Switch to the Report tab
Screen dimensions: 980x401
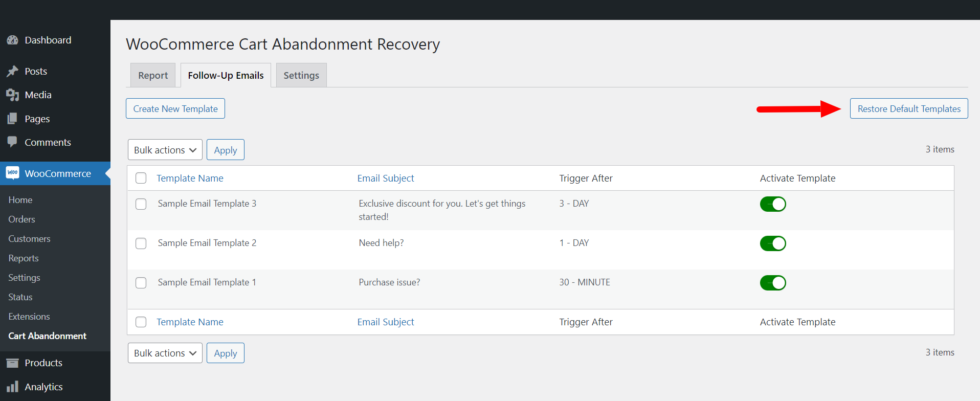pos(153,76)
